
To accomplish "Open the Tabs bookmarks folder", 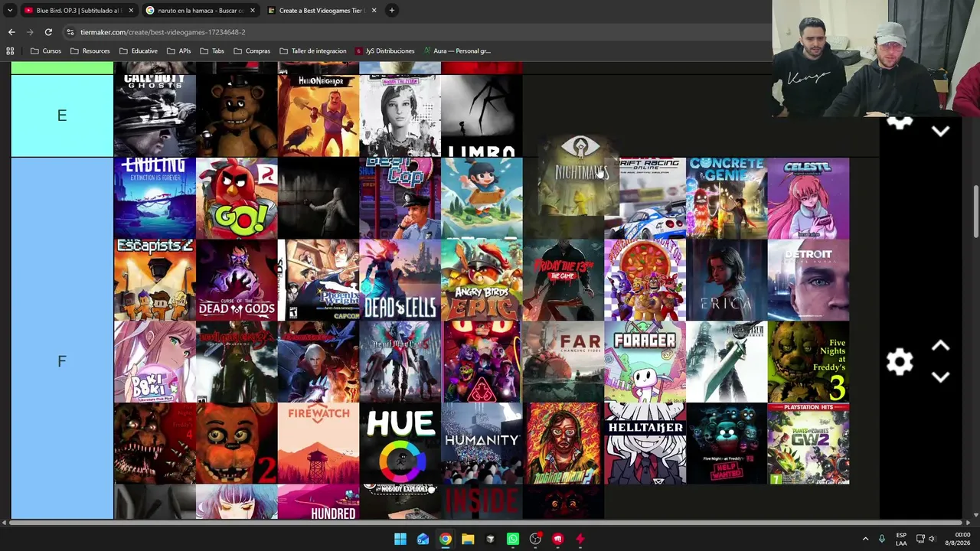I will 212,51.
